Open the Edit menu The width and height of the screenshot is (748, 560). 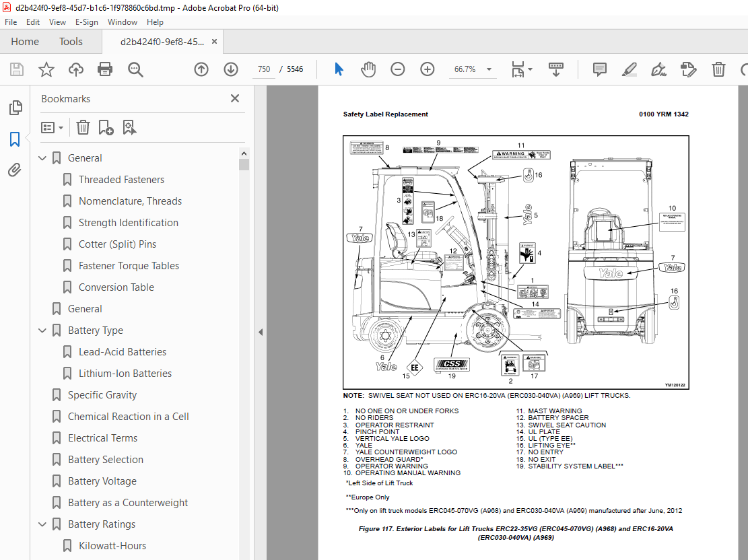33,22
